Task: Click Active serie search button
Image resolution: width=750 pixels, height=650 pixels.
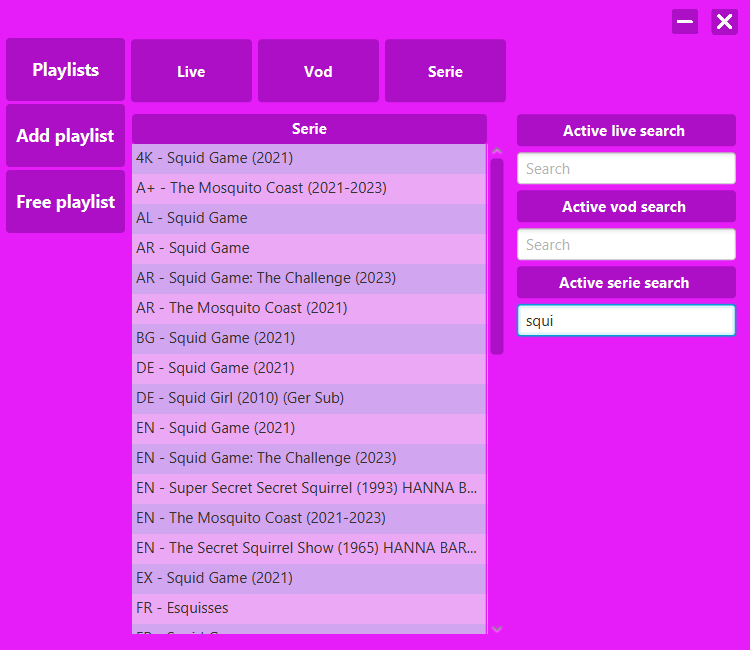Action: [x=626, y=282]
